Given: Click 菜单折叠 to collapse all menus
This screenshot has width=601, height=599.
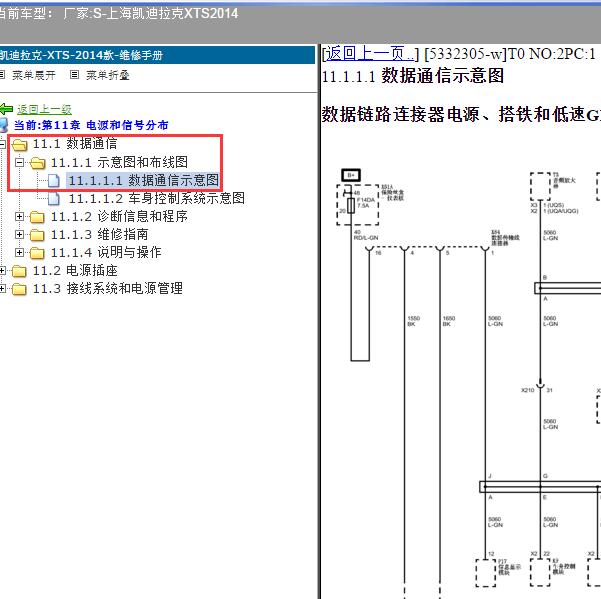Looking at the screenshot, I should point(108,75).
